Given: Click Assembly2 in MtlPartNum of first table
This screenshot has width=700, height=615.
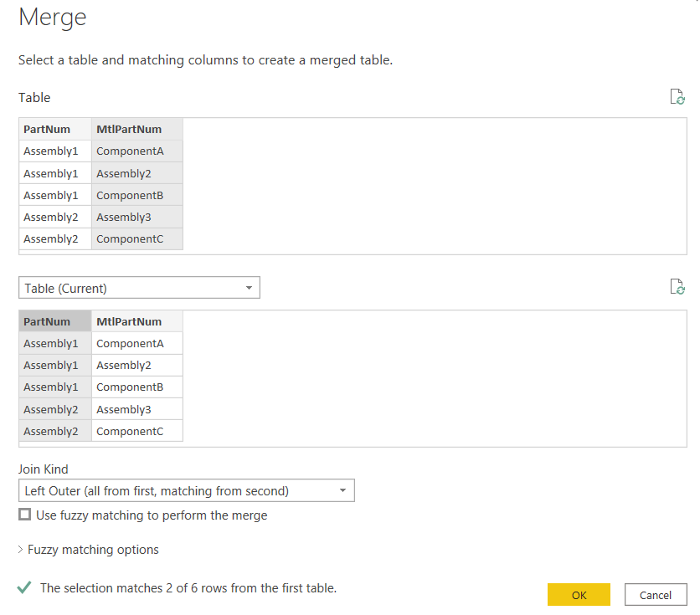Looking at the screenshot, I should tap(137, 173).
